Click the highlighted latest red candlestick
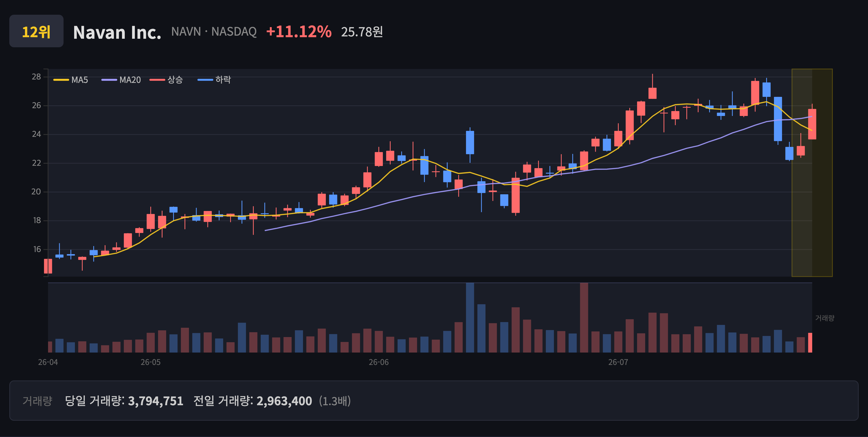 [812, 124]
